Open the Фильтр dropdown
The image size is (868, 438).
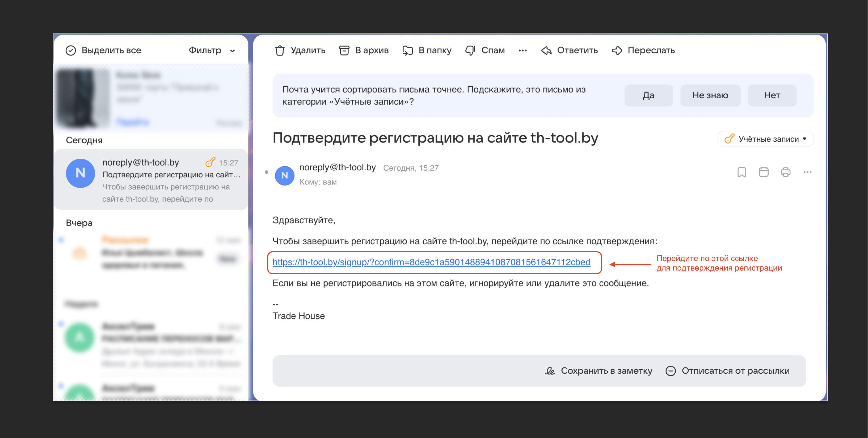coord(212,50)
